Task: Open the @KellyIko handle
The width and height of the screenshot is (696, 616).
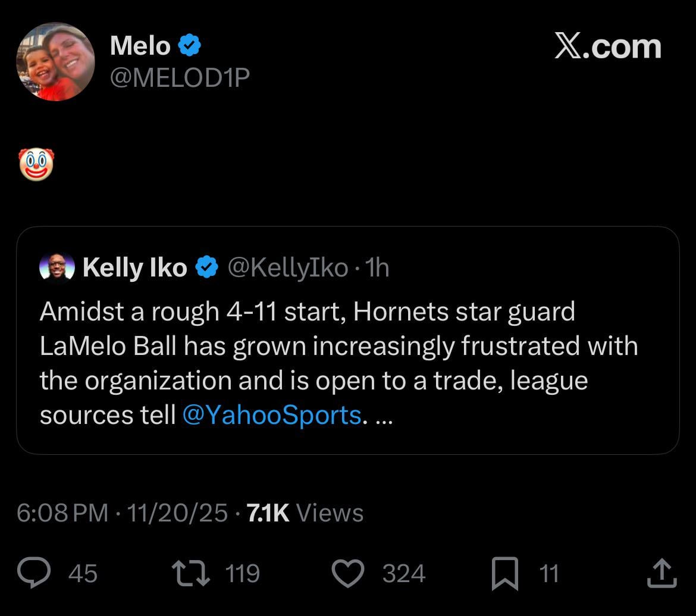Action: 288,268
